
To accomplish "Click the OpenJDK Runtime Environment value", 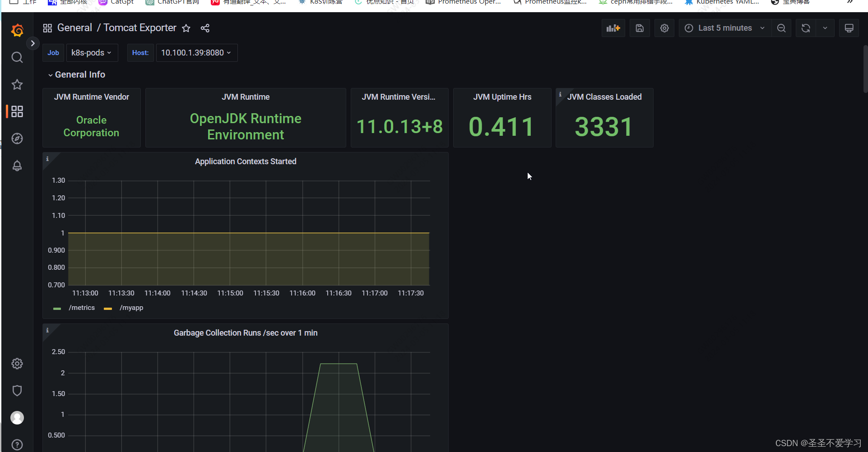I will [246, 126].
